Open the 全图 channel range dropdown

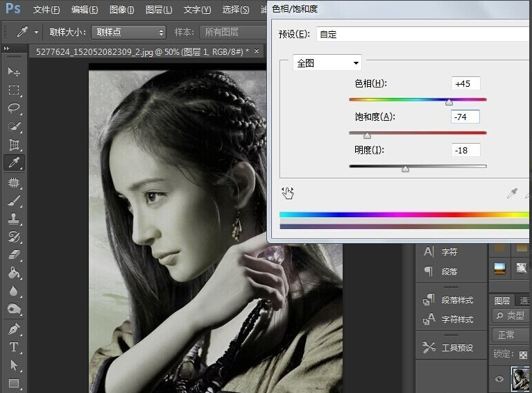tap(327, 63)
